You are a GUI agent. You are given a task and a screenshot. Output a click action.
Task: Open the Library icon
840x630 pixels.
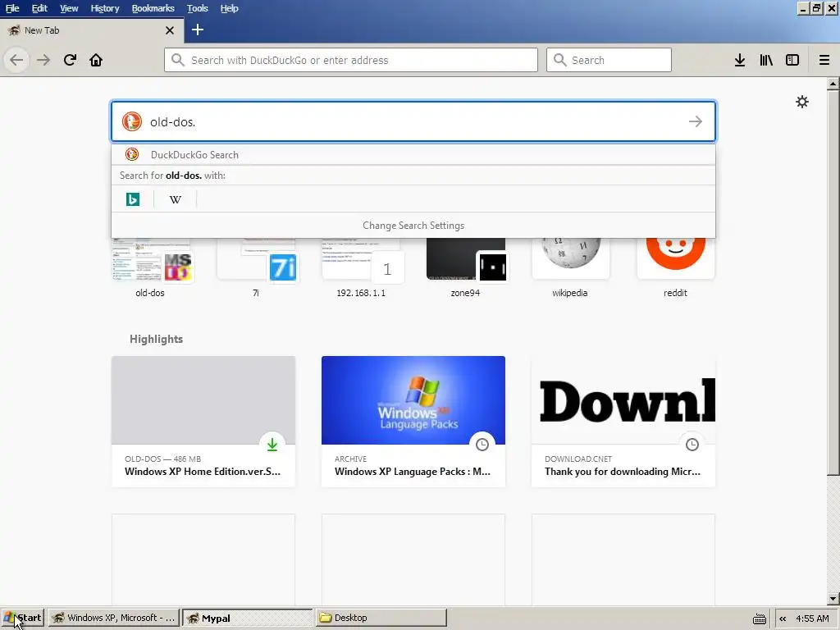pos(766,60)
